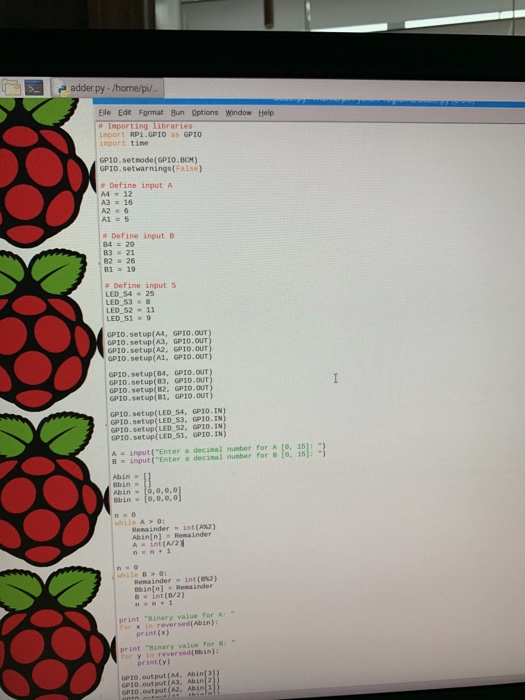
Task: Click the 'import time' line
Action: pyautogui.click(x=124, y=143)
